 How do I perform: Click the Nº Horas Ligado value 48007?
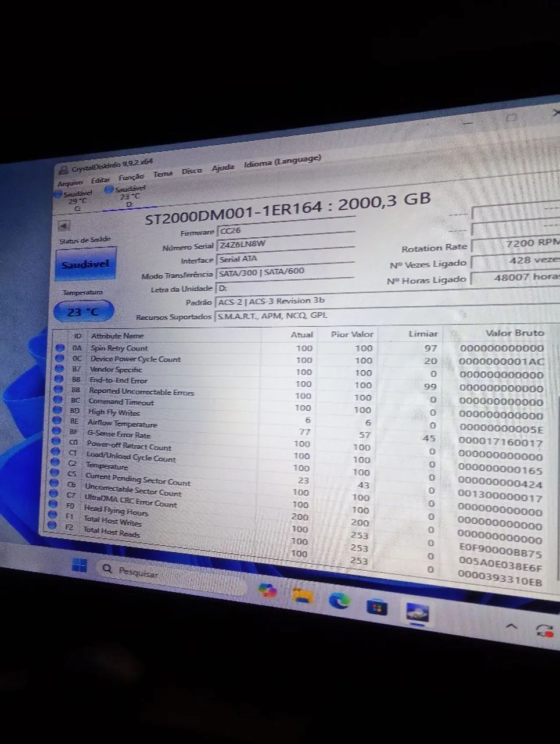(x=516, y=278)
